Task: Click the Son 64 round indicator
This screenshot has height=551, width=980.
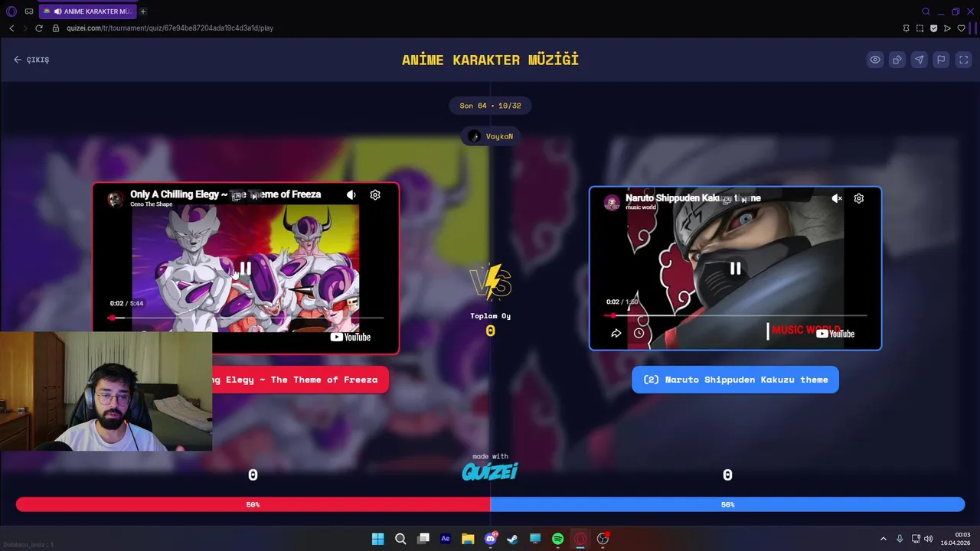Action: (x=490, y=106)
